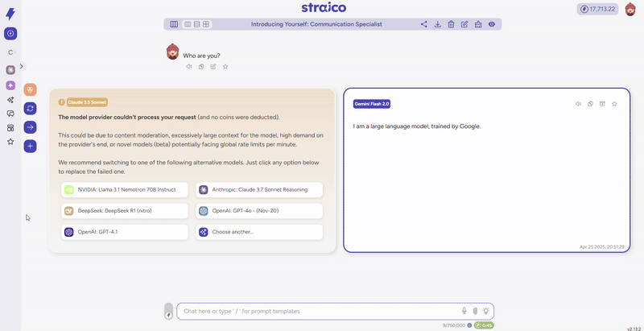
Task: Click the warning icon next to Claude 3.5 Sonnet
Action: point(62,102)
